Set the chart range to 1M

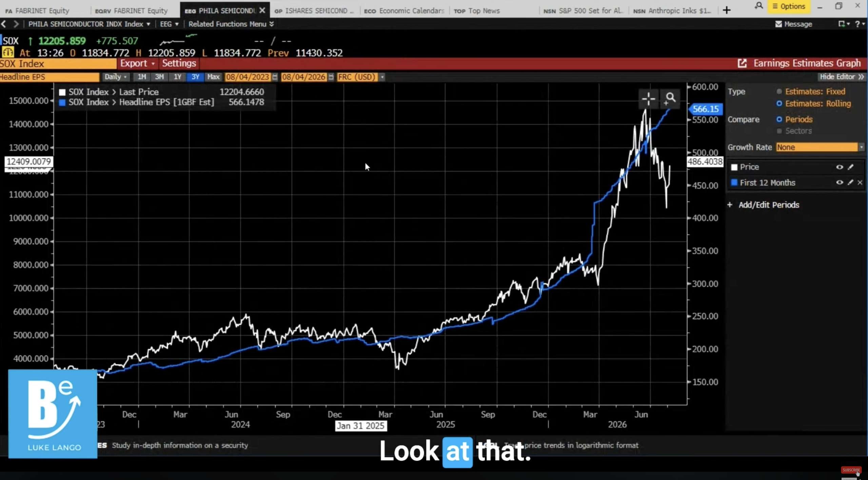point(142,77)
